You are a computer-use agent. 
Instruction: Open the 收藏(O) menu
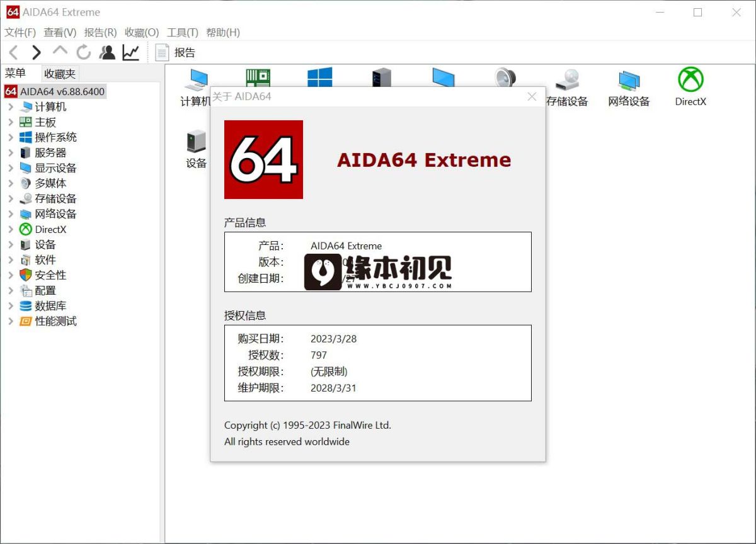point(142,32)
